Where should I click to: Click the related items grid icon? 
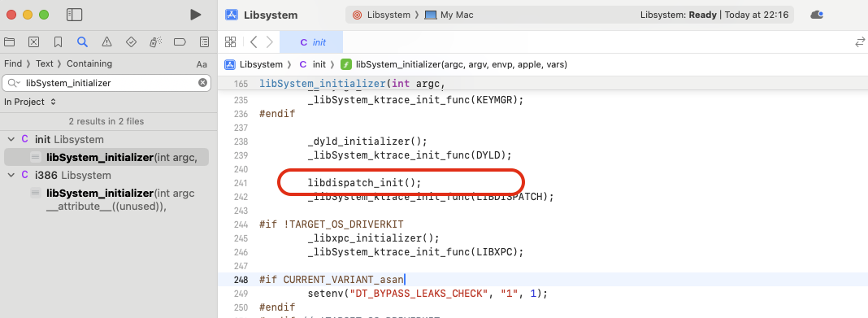(230, 41)
